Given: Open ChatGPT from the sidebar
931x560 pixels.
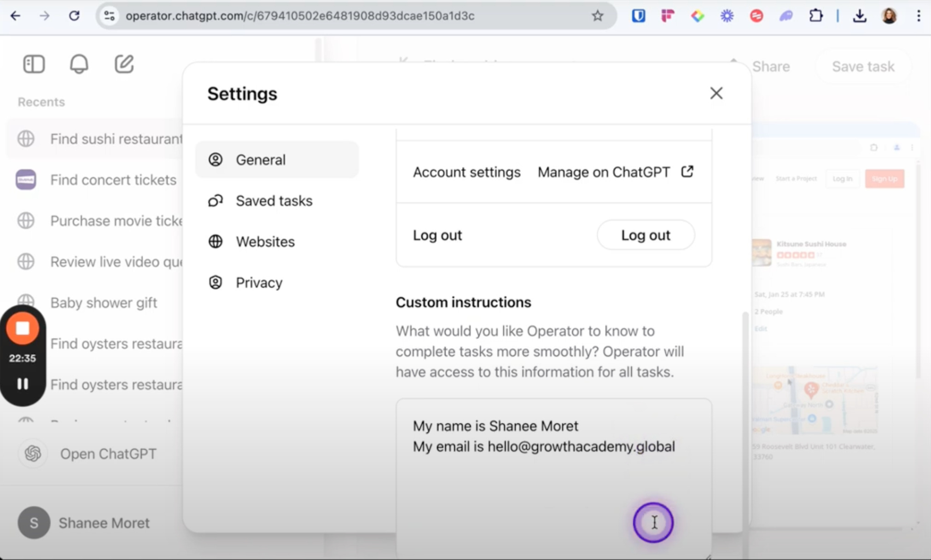Looking at the screenshot, I should [x=108, y=454].
